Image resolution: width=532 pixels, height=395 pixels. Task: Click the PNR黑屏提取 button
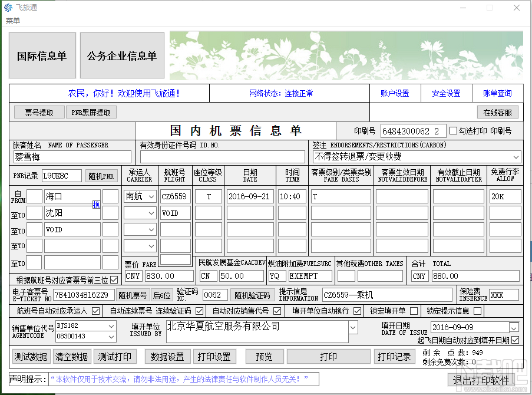click(x=91, y=113)
